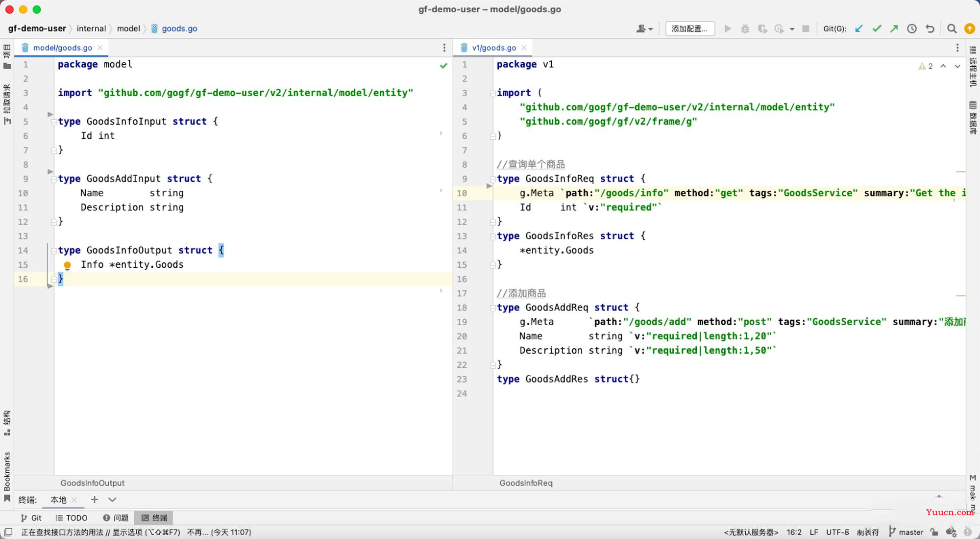Click the Git rollback arrow icon
980x539 pixels.
pyautogui.click(x=930, y=29)
